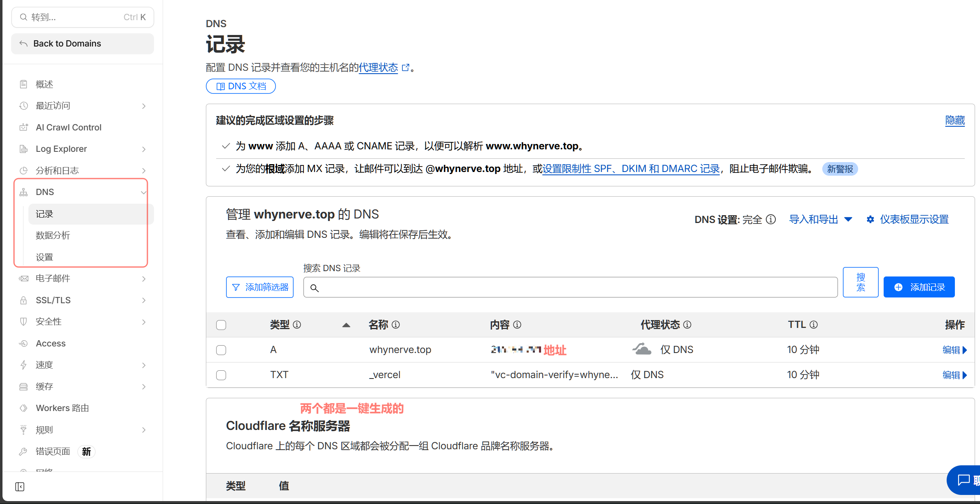This screenshot has height=504, width=980.
Task: Tick the select-all checkbox in table header
Action: (x=221, y=325)
